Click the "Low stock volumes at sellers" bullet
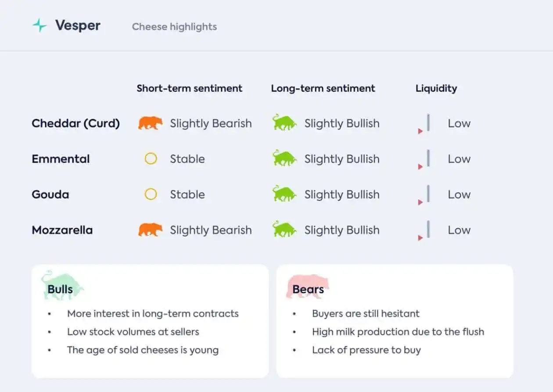 point(133,332)
